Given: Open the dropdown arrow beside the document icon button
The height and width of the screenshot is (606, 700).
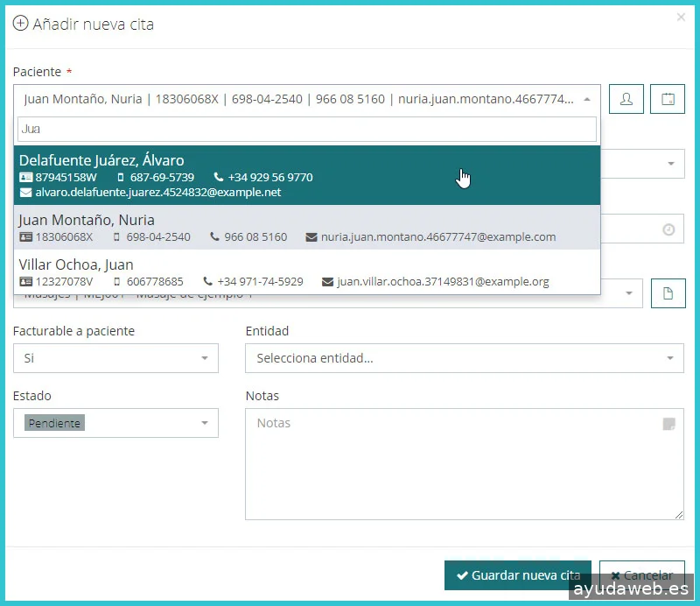Looking at the screenshot, I should 629,293.
